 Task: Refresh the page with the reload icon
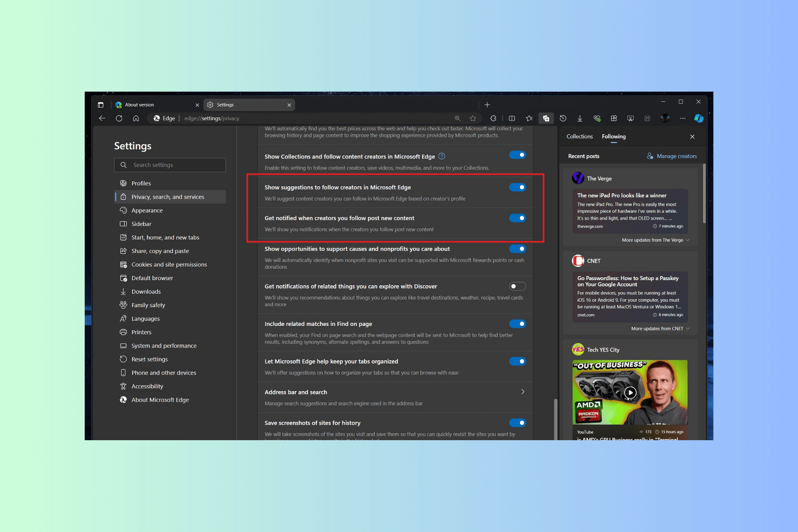(x=119, y=118)
